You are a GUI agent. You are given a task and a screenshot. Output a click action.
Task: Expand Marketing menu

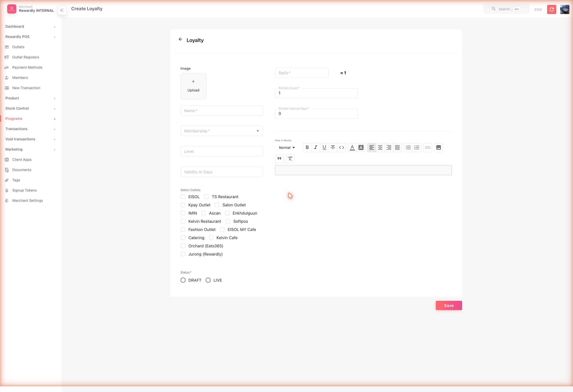[30, 149]
